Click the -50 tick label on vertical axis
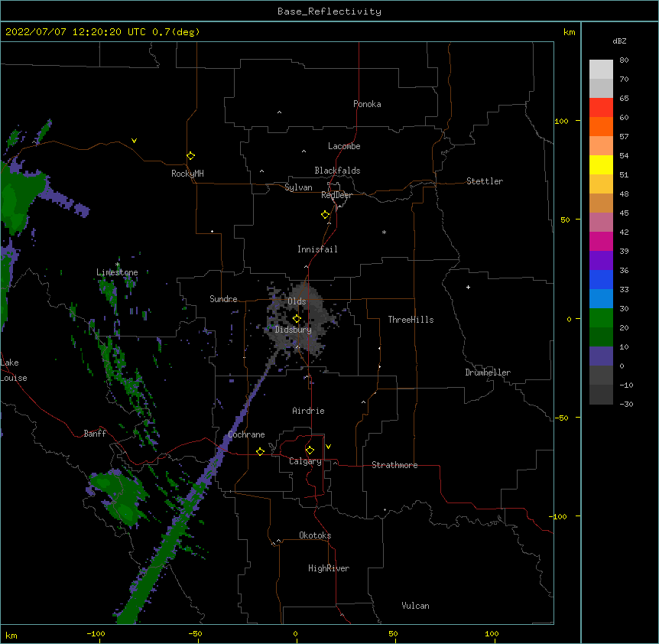This screenshot has width=659, height=644. click(561, 418)
